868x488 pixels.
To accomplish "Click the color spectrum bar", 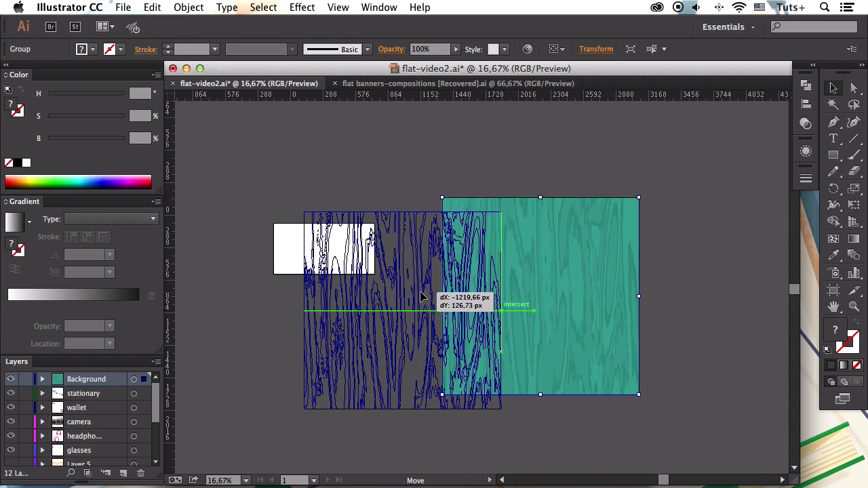I will pos(78,182).
